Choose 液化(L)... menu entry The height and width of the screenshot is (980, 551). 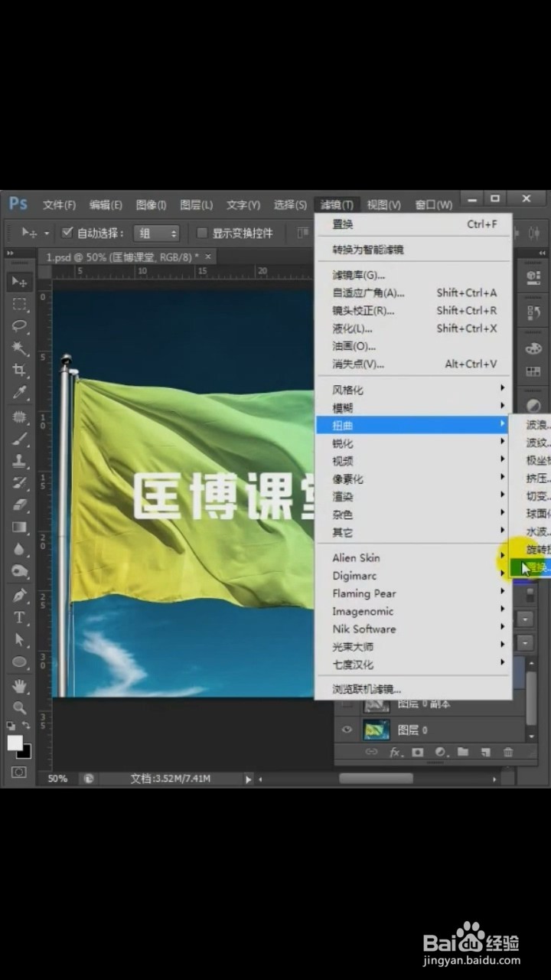(414, 328)
